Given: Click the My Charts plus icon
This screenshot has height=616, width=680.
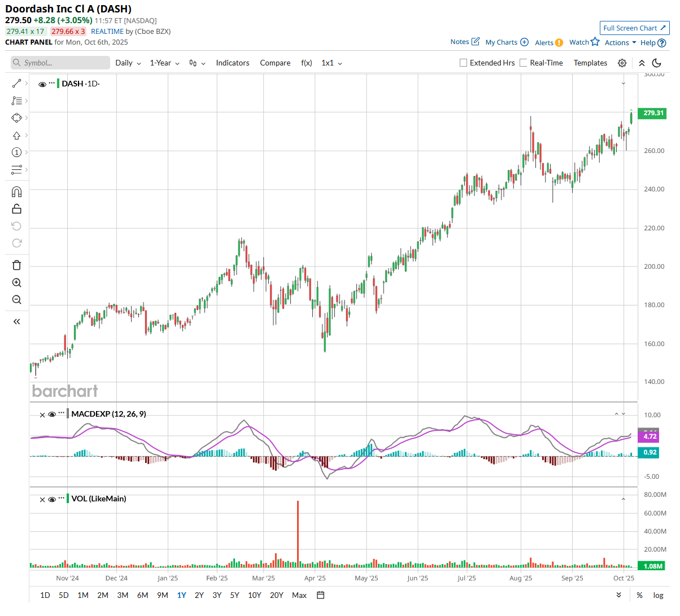Looking at the screenshot, I should 524,42.
